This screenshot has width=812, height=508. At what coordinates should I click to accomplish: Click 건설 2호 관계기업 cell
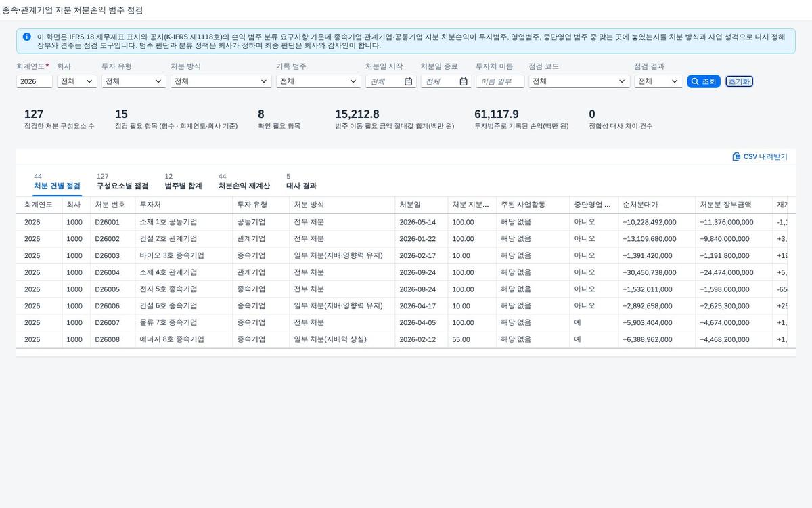coord(183,239)
